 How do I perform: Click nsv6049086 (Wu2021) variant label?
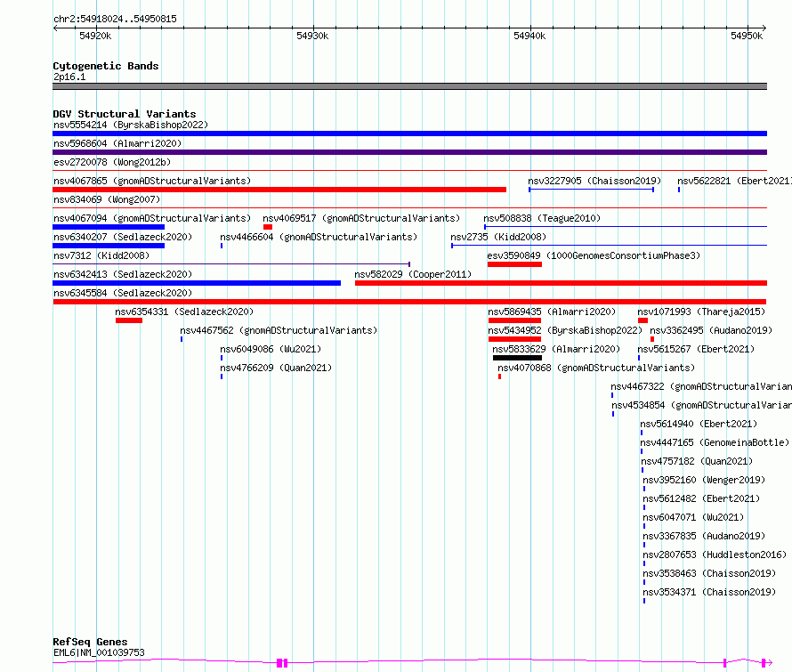pos(271,349)
